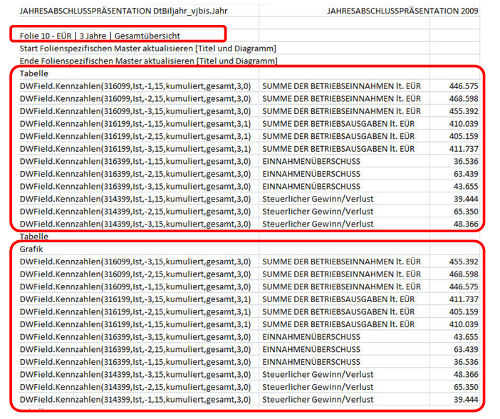Click the bold 'Tabelle' heading above the first block
Viewport: 500px width, 419px height.
tap(34, 73)
